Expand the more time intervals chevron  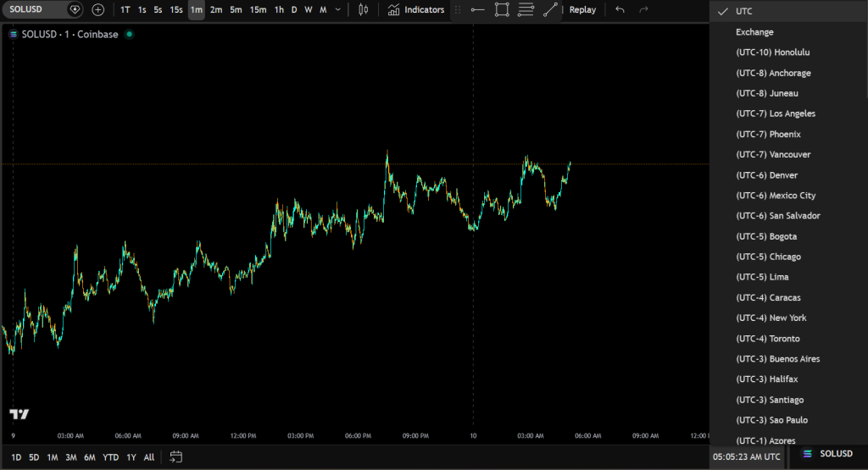338,9
